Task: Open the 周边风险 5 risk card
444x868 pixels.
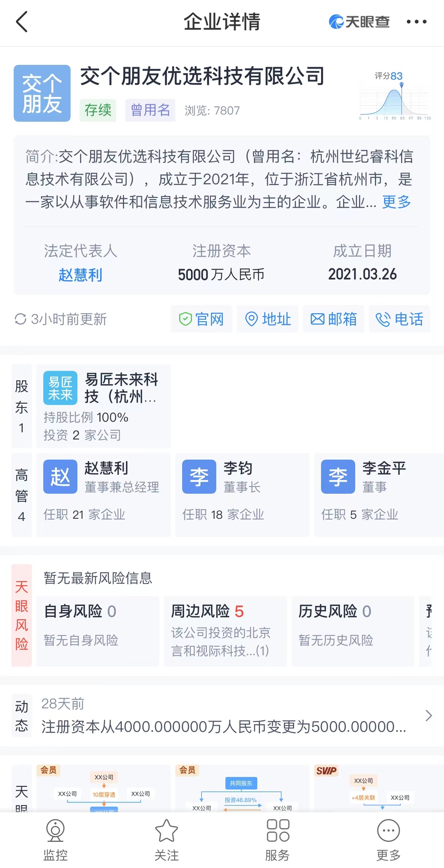Action: click(225, 631)
